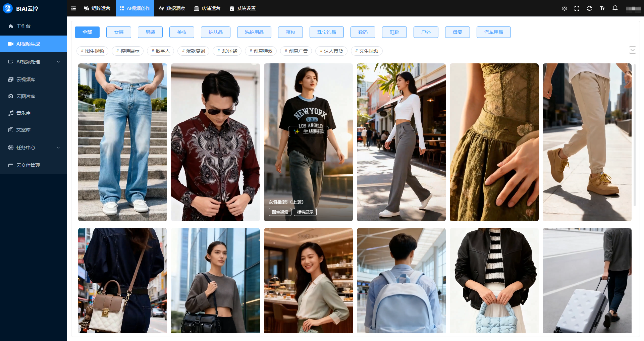This screenshot has width=644, height=341.
Task: Select the # 创意特效 tag
Action: (261, 51)
